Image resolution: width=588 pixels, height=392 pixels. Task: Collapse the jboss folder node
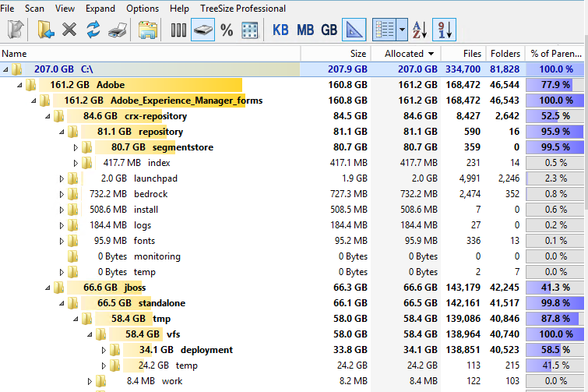[x=48, y=288]
